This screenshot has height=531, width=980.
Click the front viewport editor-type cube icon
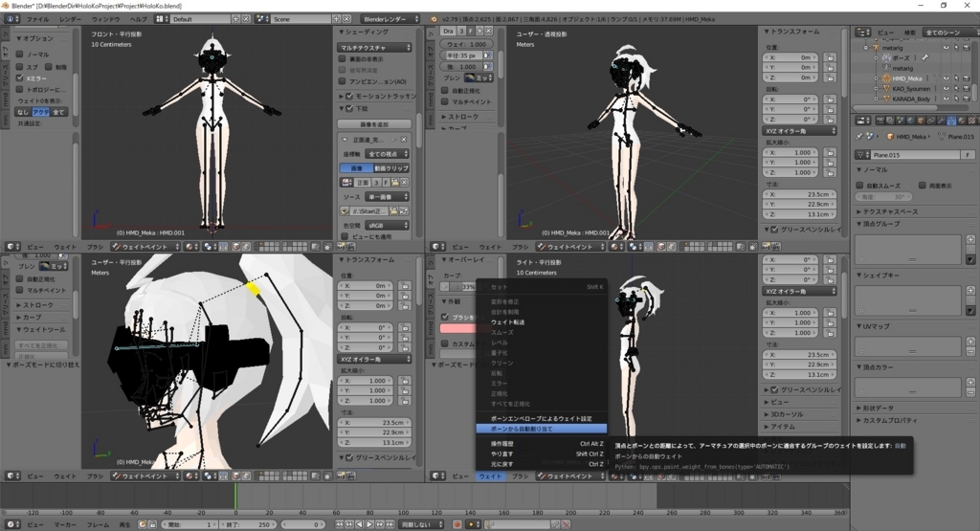click(x=11, y=247)
